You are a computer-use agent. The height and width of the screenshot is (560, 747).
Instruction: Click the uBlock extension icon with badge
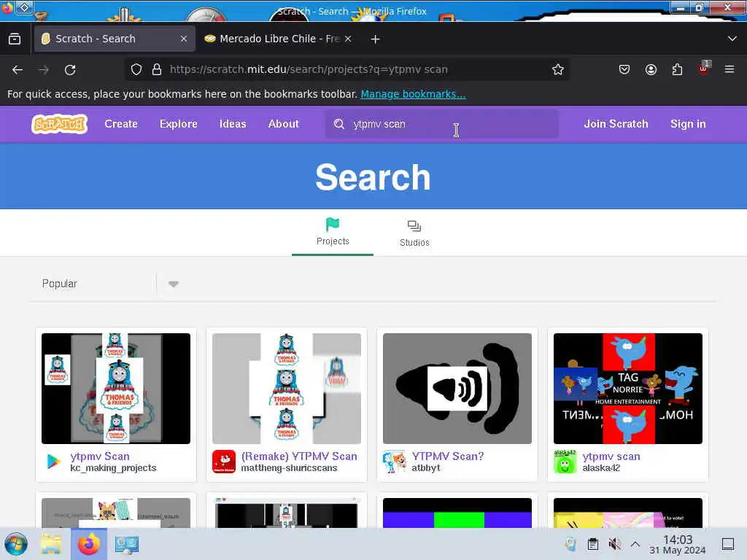(x=704, y=69)
